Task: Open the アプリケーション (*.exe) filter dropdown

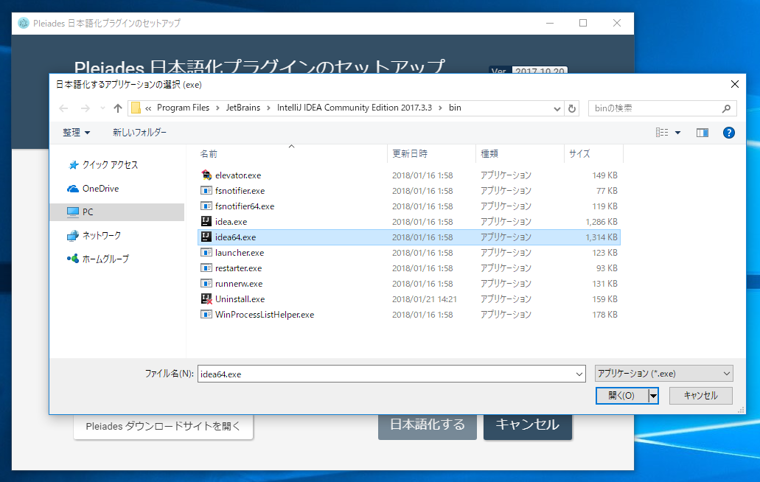Action: (664, 373)
